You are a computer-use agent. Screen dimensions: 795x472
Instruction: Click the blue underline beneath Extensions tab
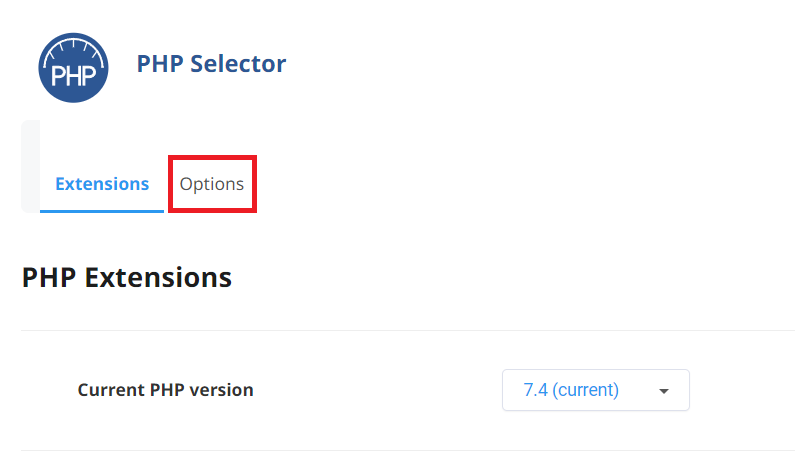(x=102, y=211)
